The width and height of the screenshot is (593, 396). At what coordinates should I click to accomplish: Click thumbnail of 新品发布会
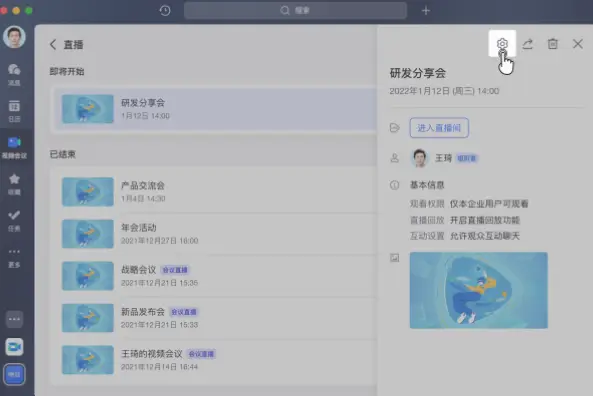[x=88, y=318]
